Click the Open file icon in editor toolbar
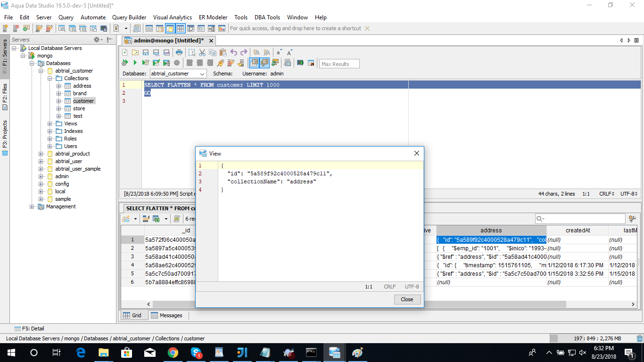The width and height of the screenshot is (644, 362). 135,52
